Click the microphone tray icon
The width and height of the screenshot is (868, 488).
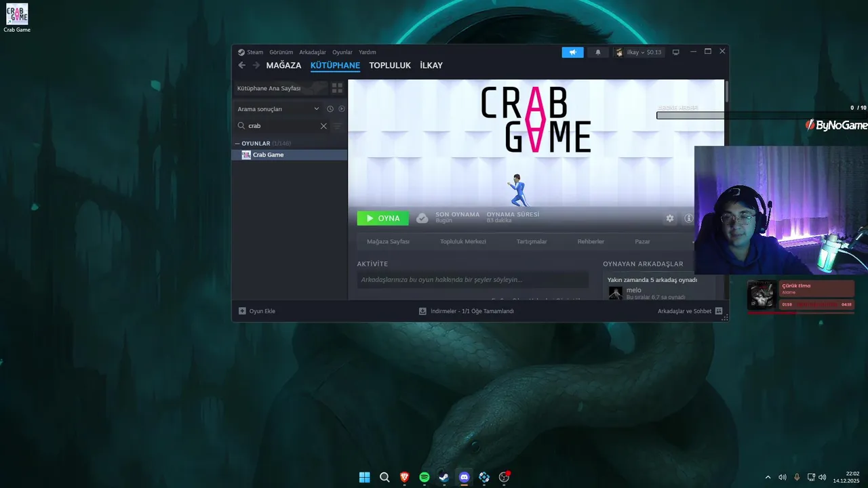click(x=797, y=477)
